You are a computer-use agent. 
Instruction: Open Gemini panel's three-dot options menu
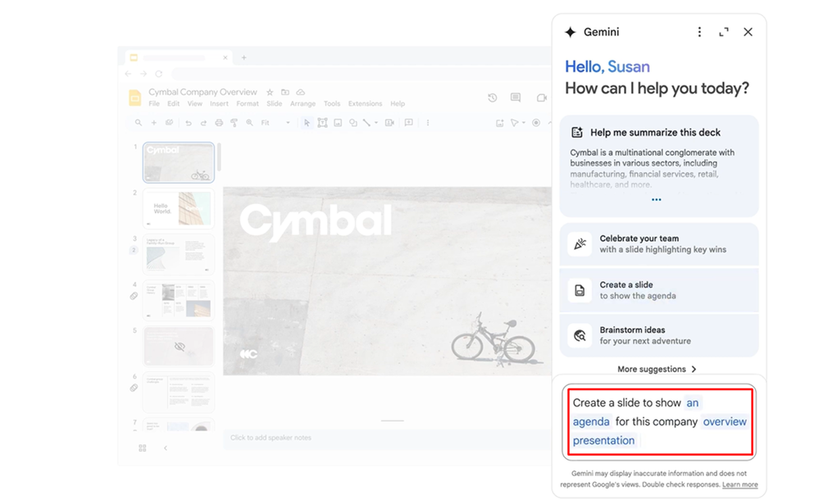tap(699, 32)
